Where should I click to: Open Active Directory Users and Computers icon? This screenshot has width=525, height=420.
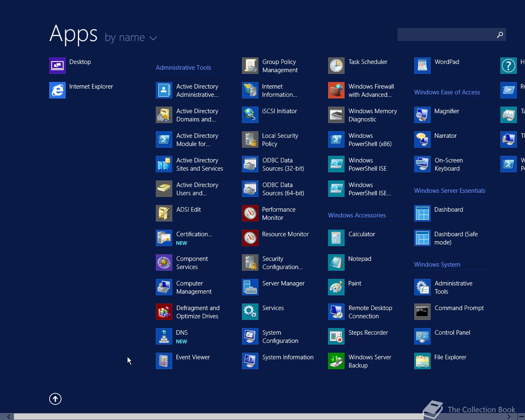coord(164,189)
